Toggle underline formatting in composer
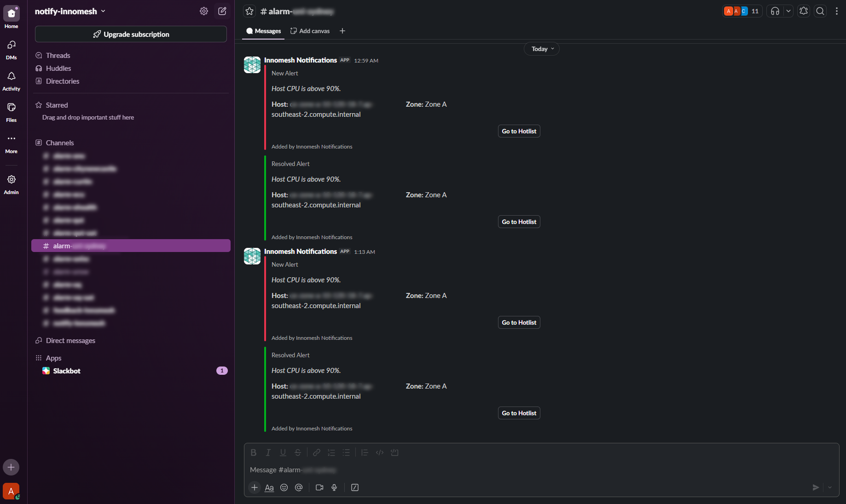The height and width of the screenshot is (504, 846). click(283, 452)
